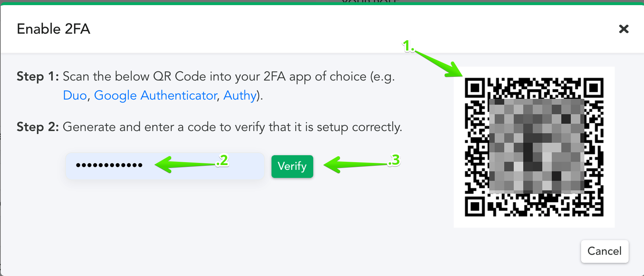Click the QR code's top-left finder square
The image size is (644, 276).
(x=475, y=88)
